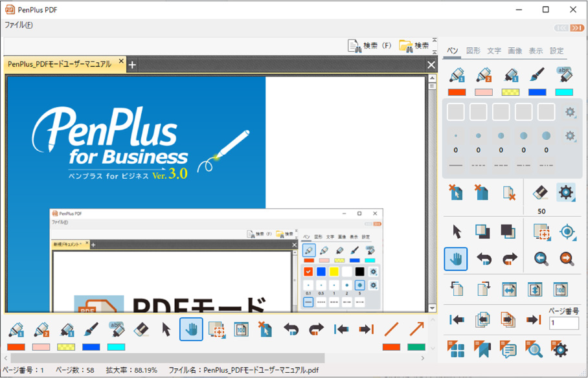Undo using the right panel undo arrow
588x378 pixels.
click(484, 258)
